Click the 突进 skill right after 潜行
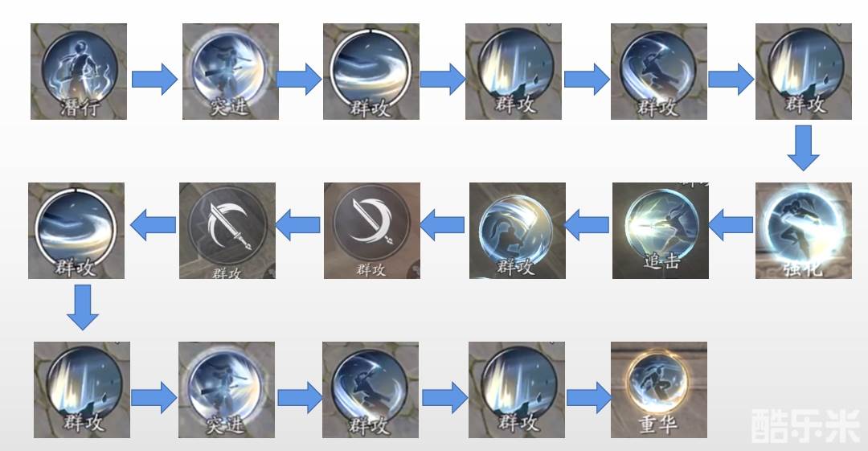The height and width of the screenshot is (451, 868). click(x=231, y=72)
